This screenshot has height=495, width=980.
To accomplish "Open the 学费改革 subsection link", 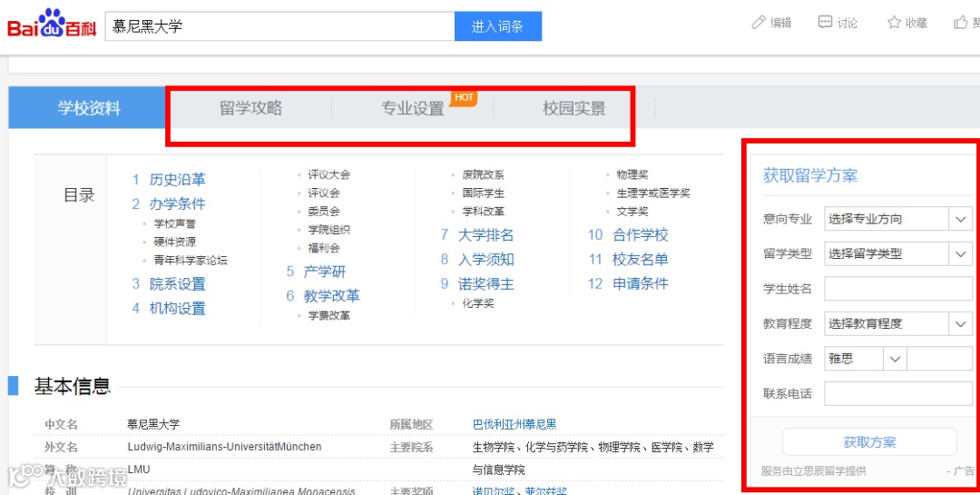I will click(x=328, y=315).
